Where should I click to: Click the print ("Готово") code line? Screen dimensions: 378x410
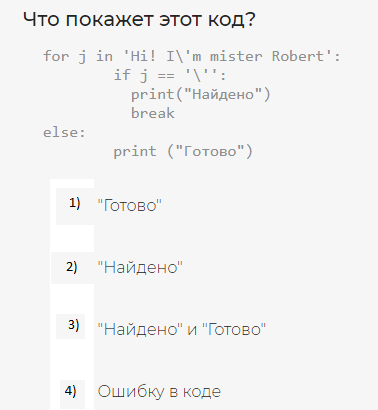pos(183,152)
